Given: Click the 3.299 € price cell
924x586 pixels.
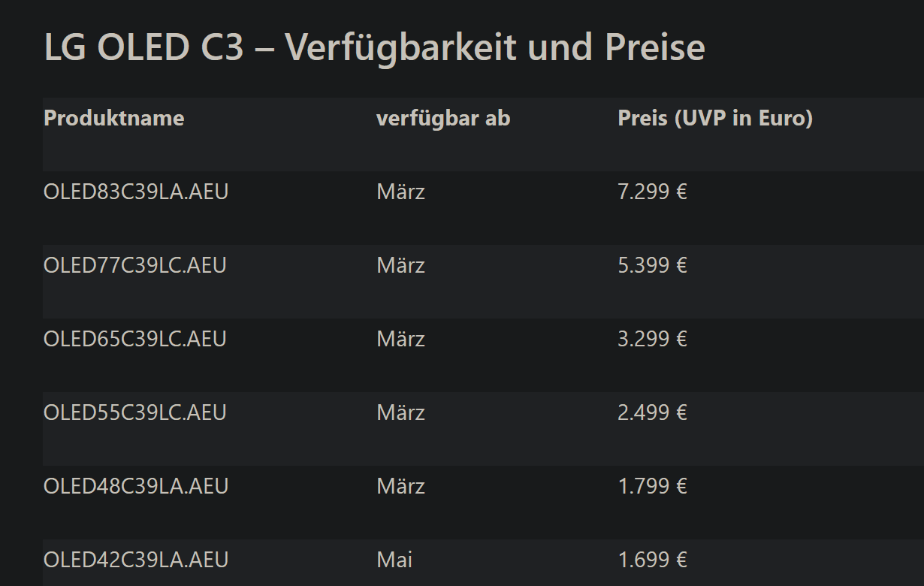Looking at the screenshot, I should tap(652, 340).
